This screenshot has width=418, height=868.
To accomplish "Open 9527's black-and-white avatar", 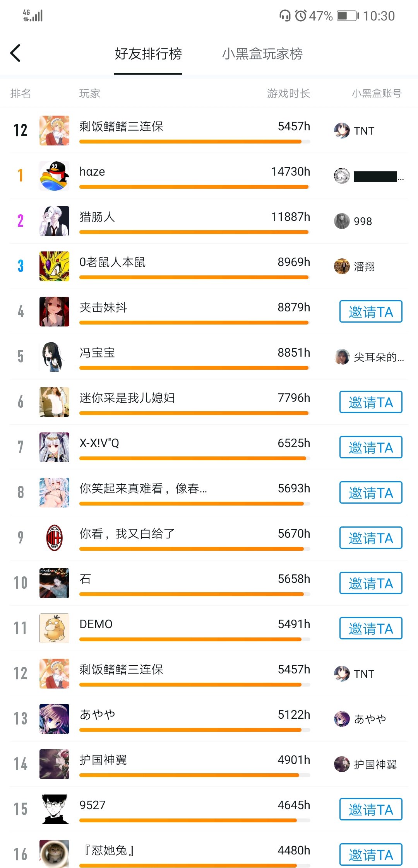I will pos(54,809).
